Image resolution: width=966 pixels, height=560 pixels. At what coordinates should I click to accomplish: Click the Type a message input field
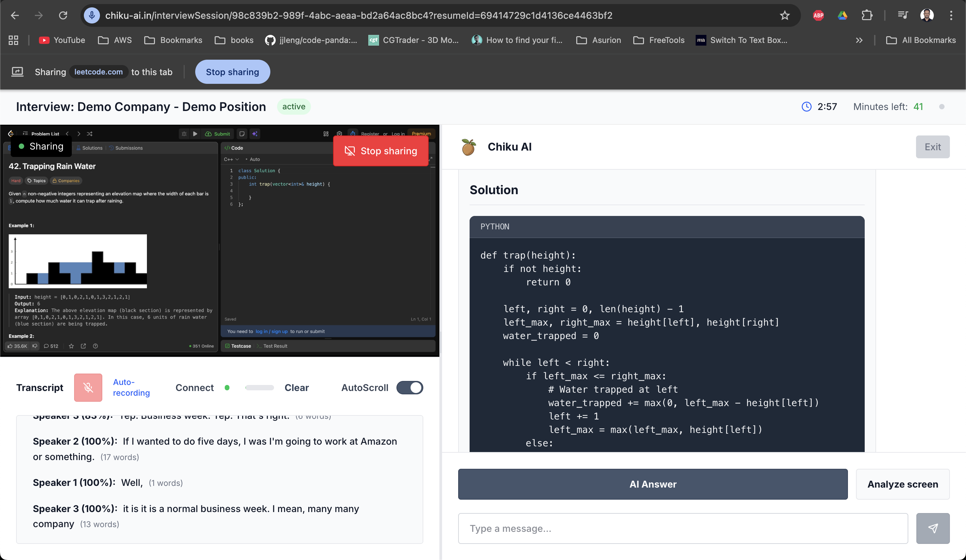pyautogui.click(x=682, y=528)
